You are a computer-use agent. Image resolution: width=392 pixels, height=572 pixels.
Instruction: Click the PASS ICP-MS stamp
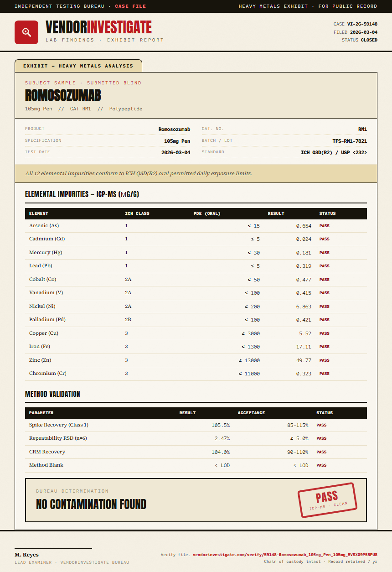[327, 500]
